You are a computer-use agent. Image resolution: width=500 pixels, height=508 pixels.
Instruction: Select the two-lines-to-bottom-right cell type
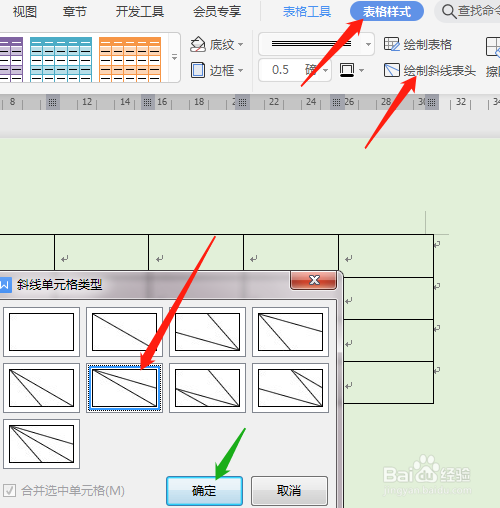point(207,332)
